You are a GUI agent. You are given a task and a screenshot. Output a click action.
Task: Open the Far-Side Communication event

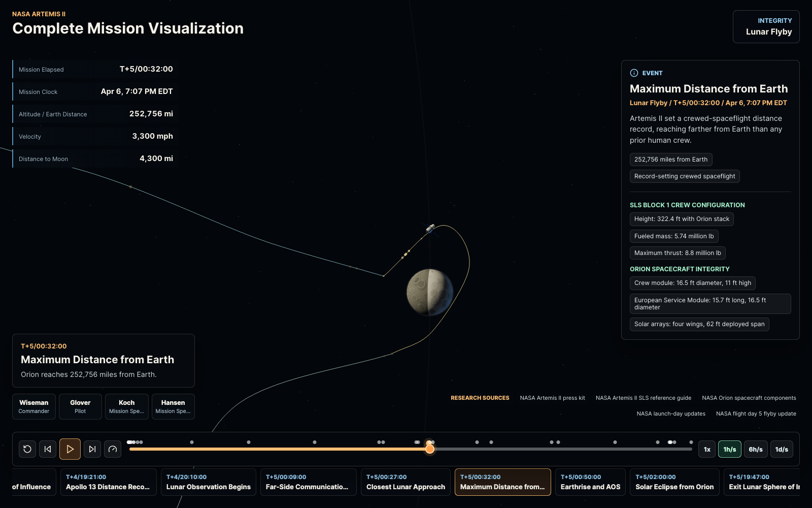click(309, 482)
